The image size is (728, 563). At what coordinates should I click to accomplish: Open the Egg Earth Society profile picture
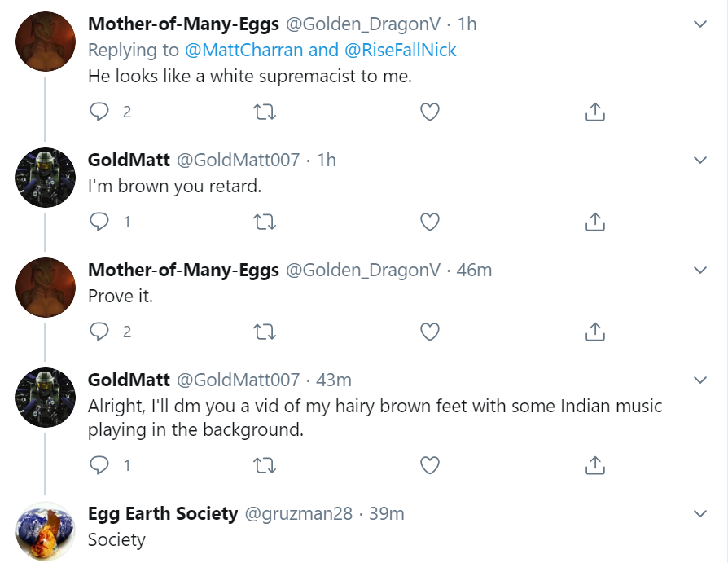click(46, 531)
